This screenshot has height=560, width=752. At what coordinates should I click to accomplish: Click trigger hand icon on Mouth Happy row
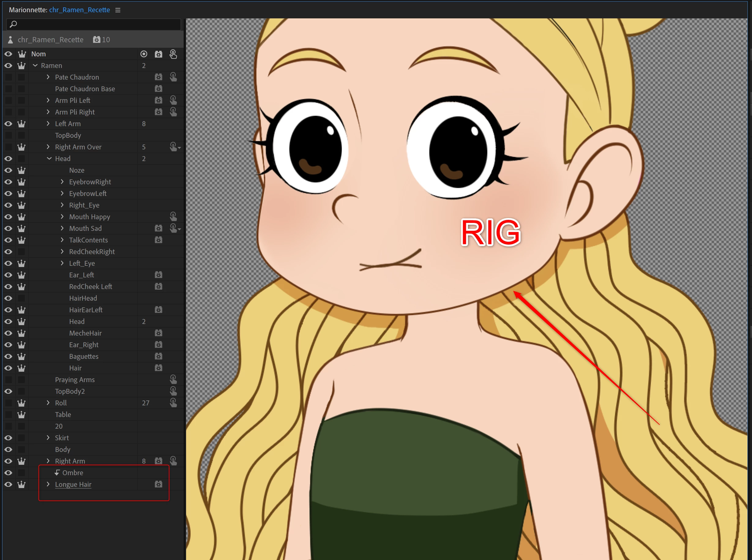173,216
